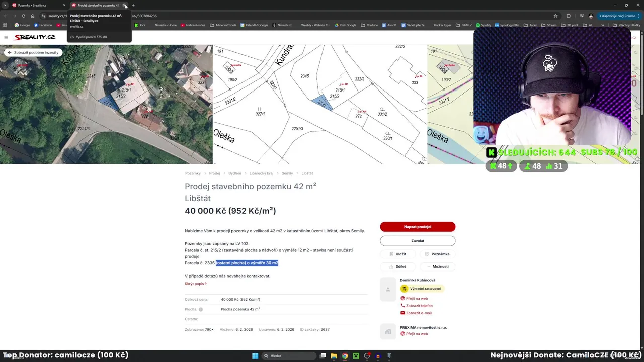This screenshot has height=362, width=644.
Task: Open PREXIMA nemovitosti Přejít na web link
Action: pos(414,334)
